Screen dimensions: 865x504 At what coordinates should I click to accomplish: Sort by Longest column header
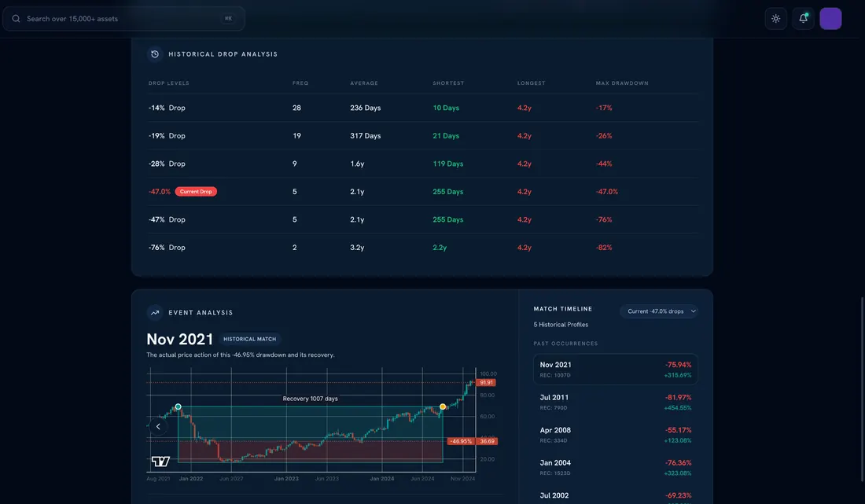[x=532, y=83]
